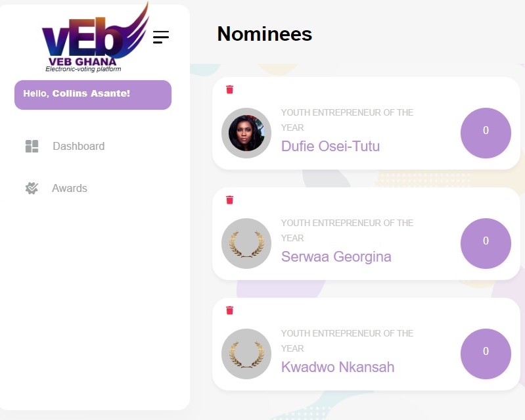Image resolution: width=525 pixels, height=420 pixels.
Task: Click the Dashboard grid icon
Action: (32, 147)
